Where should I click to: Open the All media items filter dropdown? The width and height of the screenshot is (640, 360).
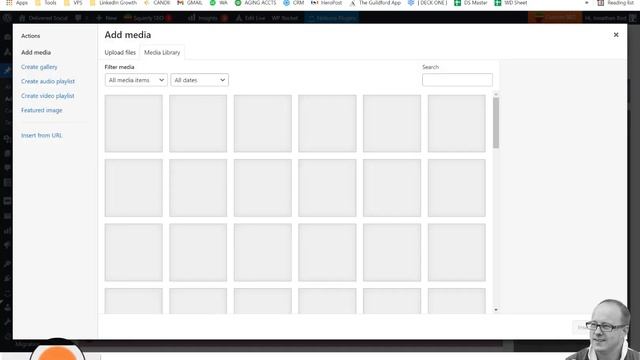[136, 80]
